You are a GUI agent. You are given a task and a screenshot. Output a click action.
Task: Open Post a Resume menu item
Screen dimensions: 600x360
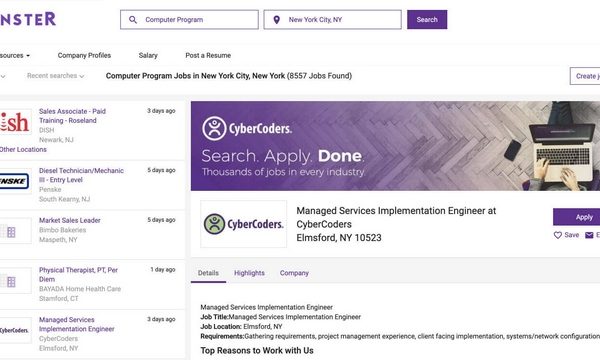click(x=208, y=55)
